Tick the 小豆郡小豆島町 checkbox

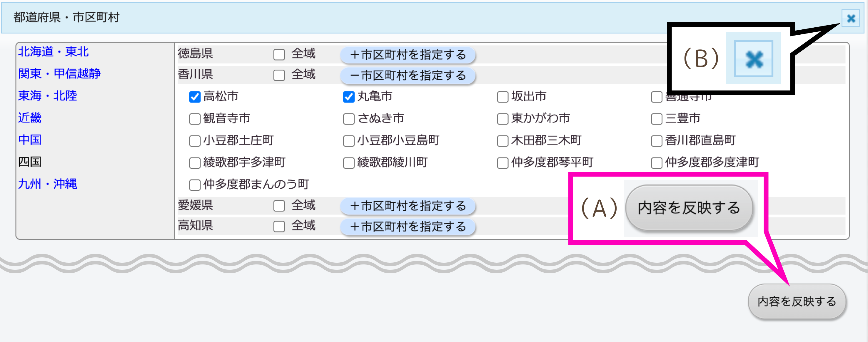[x=348, y=141]
